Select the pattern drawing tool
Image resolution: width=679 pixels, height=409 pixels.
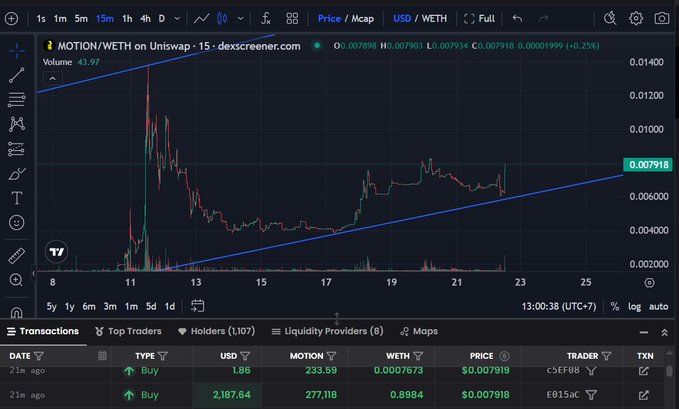[17, 124]
